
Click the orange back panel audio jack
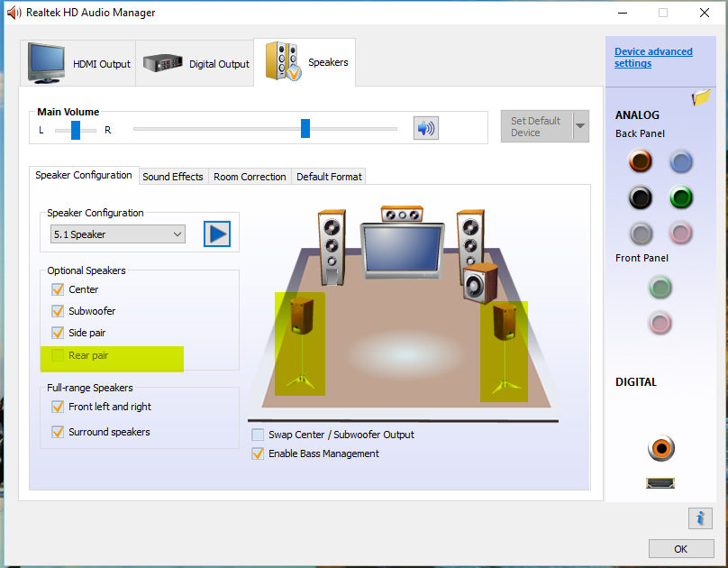pyautogui.click(x=641, y=160)
